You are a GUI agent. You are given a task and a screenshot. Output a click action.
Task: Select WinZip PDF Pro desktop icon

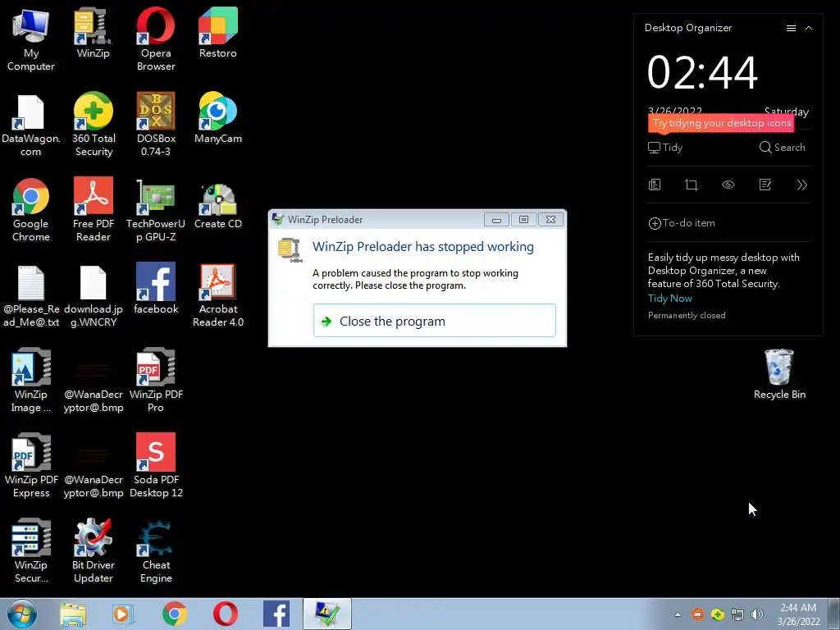156,381
